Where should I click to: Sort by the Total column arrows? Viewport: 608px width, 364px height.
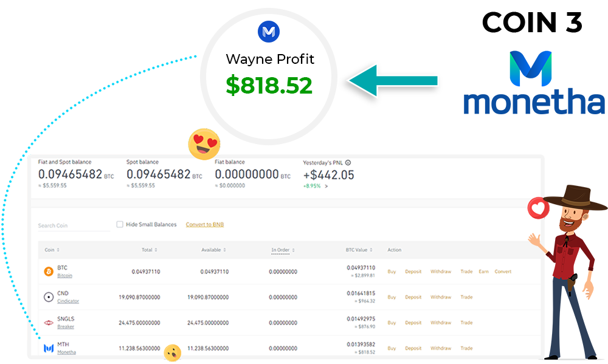tap(156, 250)
